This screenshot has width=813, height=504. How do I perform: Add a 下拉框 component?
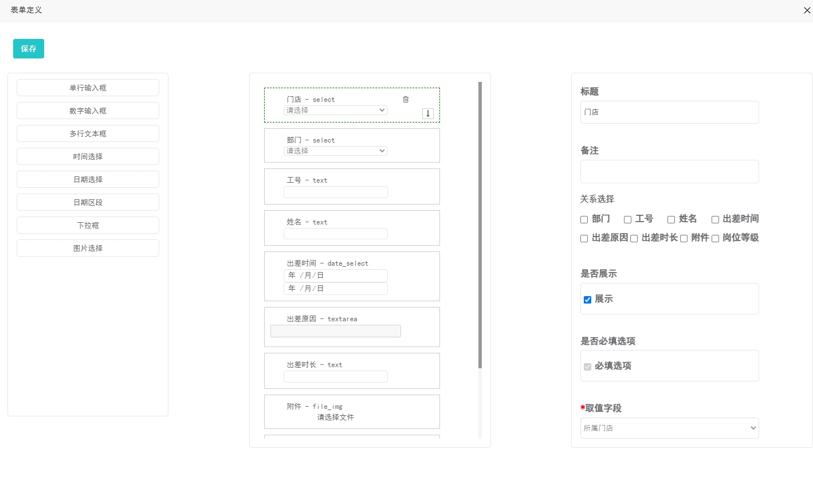tap(88, 225)
